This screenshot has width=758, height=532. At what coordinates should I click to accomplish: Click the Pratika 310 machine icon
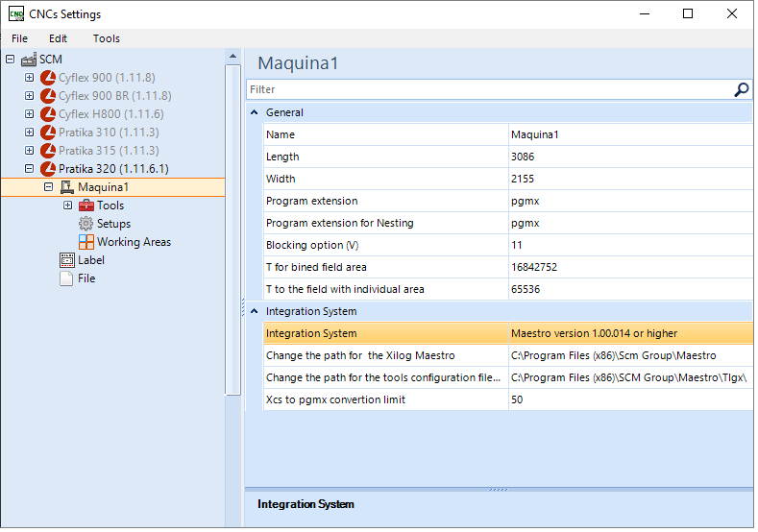[48, 133]
